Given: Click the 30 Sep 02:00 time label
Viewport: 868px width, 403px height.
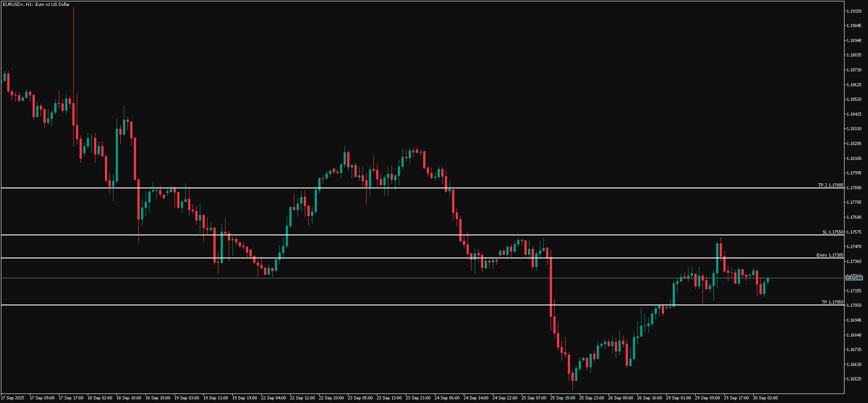Looking at the screenshot, I should pyautogui.click(x=765, y=398).
